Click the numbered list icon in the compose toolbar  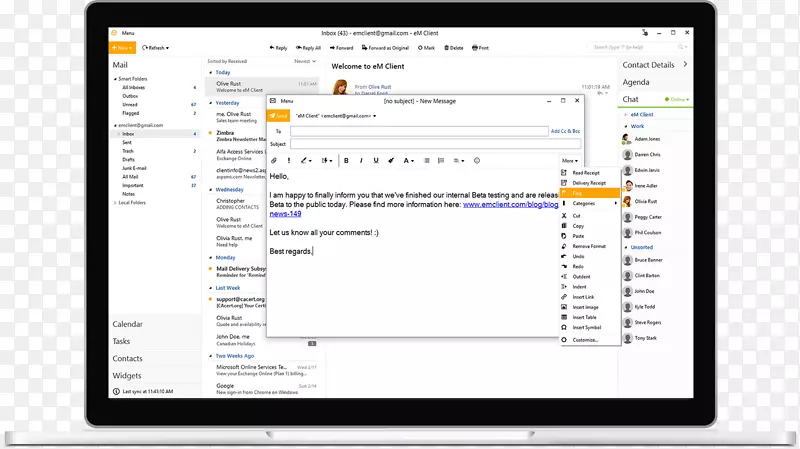click(442, 160)
